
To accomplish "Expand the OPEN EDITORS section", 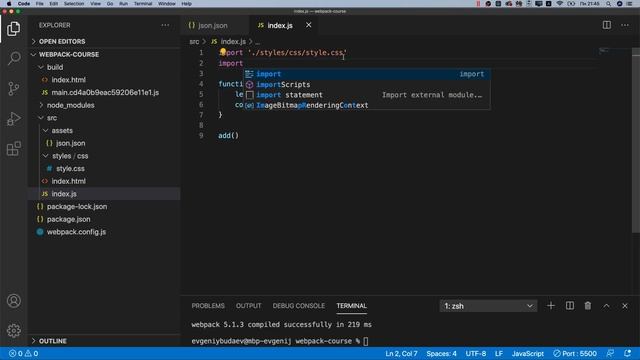I will tap(104, 42).
